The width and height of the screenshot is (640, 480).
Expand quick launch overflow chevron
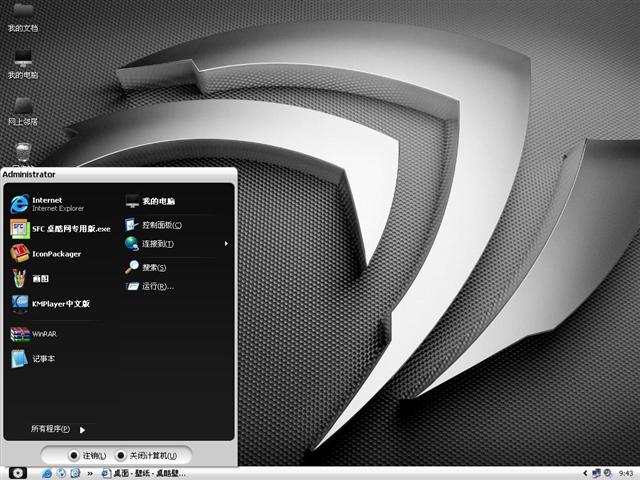(x=90, y=474)
